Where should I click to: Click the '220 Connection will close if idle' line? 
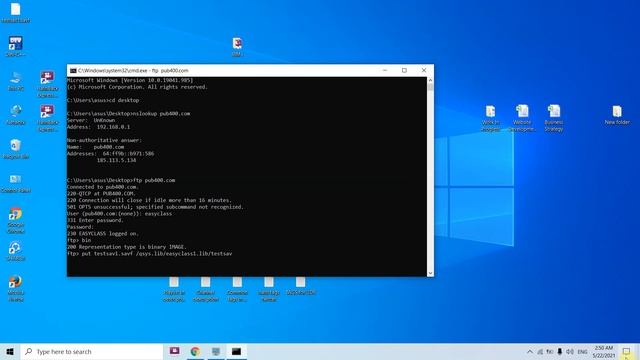click(149, 200)
